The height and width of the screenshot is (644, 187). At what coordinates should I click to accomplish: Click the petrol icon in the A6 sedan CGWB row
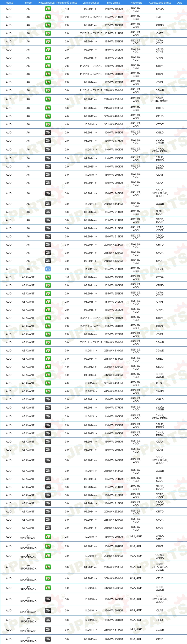tap(48, 90)
